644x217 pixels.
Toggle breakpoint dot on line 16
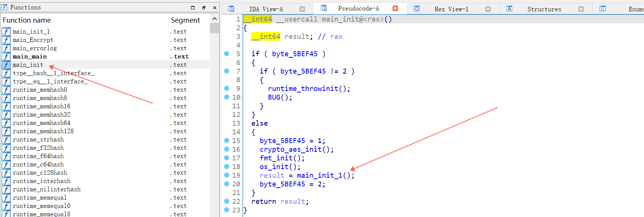pos(226,149)
